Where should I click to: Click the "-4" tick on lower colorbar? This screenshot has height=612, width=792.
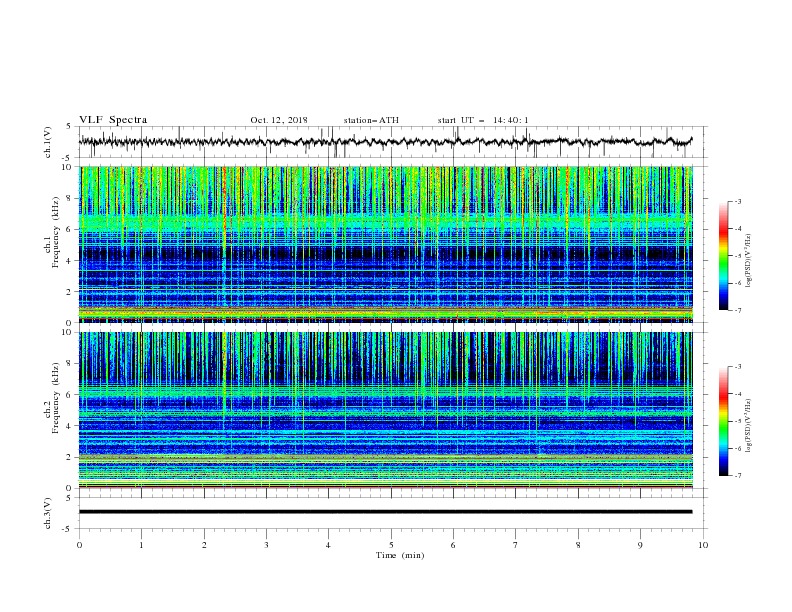(x=737, y=394)
